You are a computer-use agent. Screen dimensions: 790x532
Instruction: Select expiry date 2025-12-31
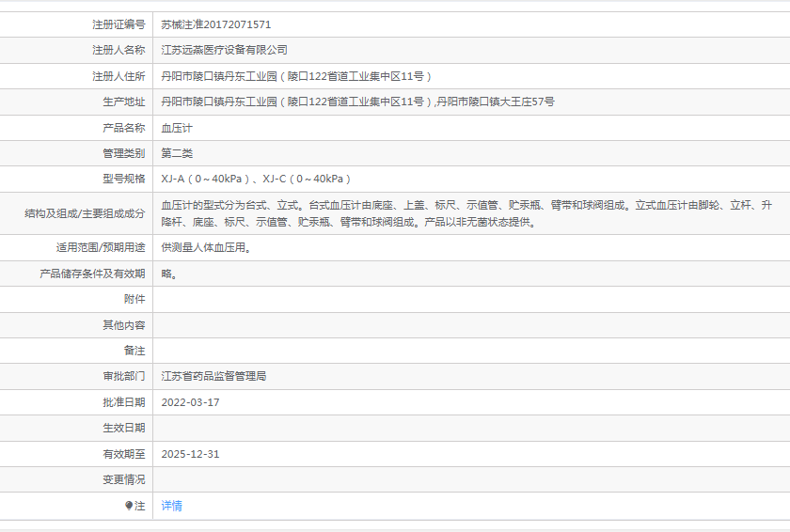[x=190, y=454]
